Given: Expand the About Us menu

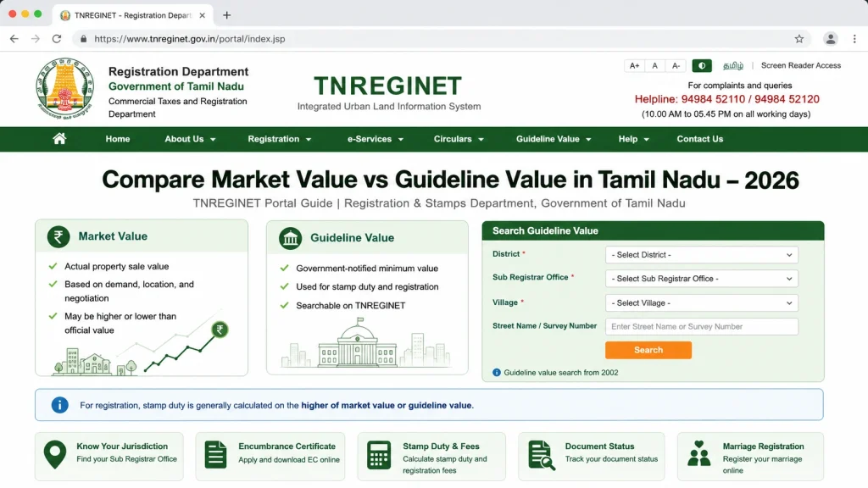Looking at the screenshot, I should point(190,139).
